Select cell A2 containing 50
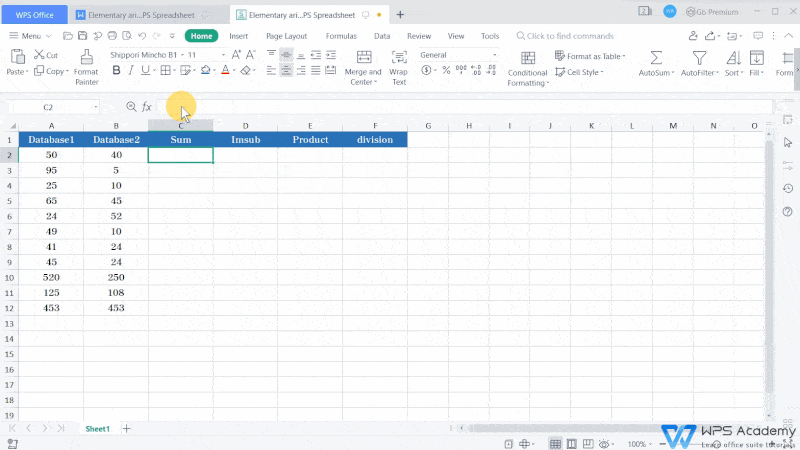Screen dimensions: 800x450 [x=51, y=155]
